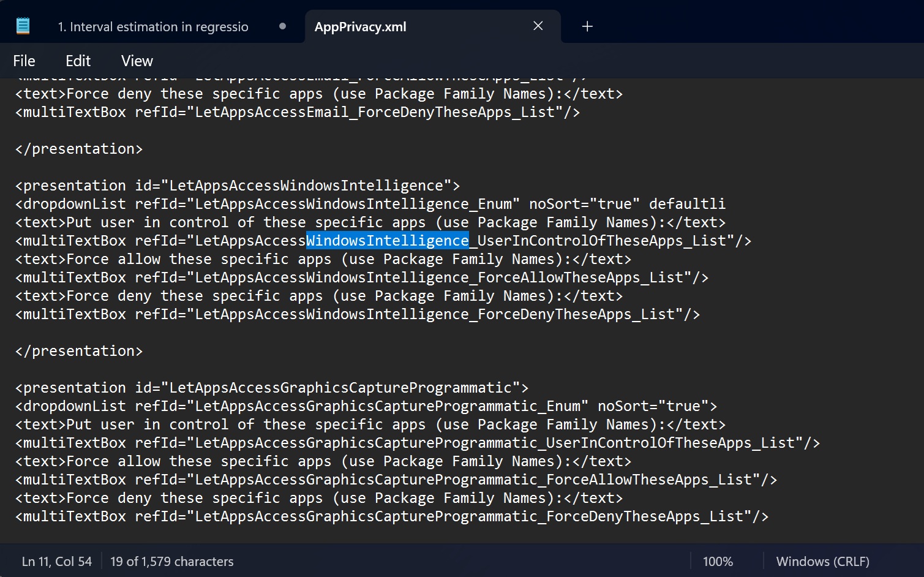This screenshot has width=924, height=577.
Task: Open the File menu
Action: tap(24, 61)
